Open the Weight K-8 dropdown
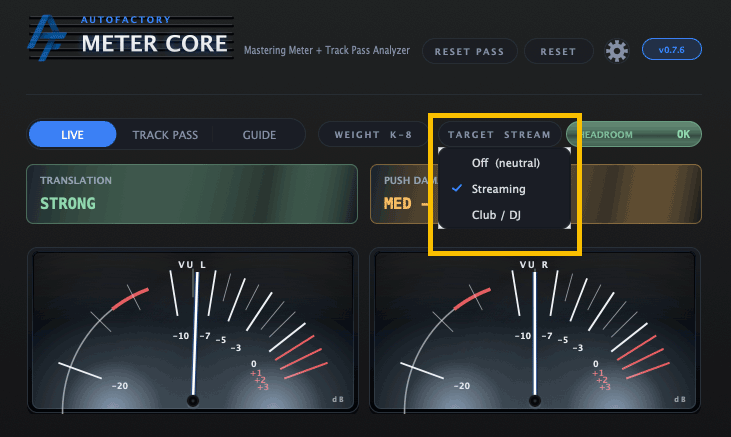 click(373, 135)
